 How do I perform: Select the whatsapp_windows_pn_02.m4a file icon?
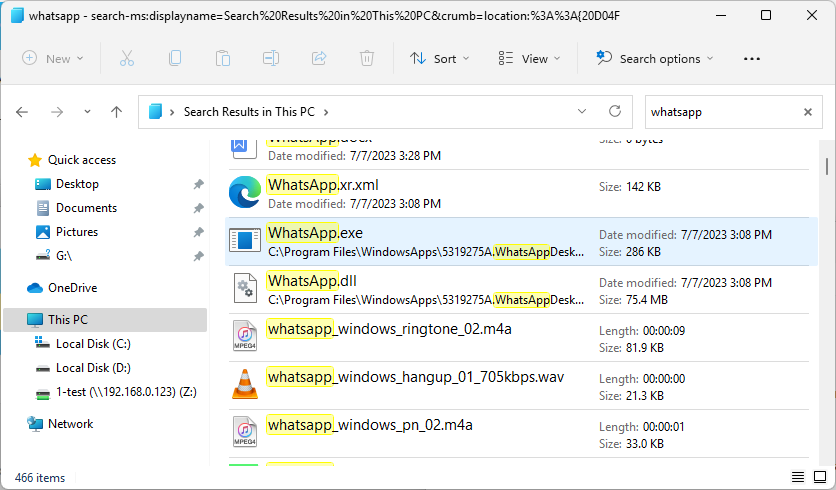(245, 431)
